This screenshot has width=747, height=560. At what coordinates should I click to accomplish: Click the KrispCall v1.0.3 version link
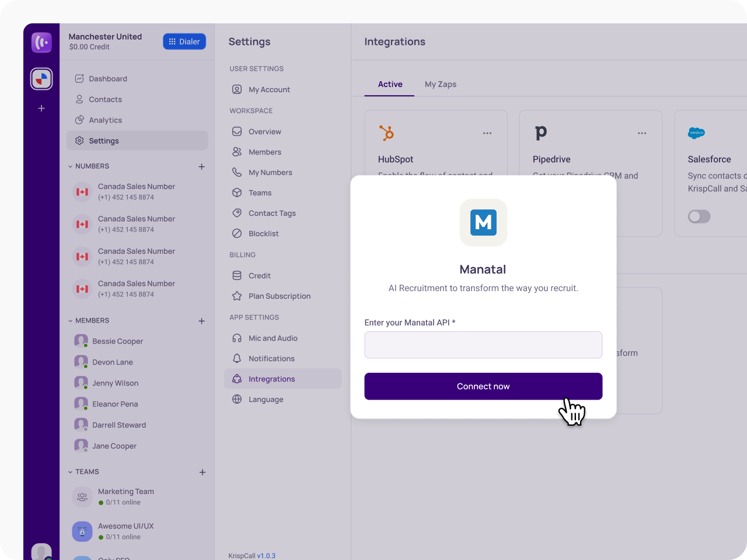[x=266, y=556]
